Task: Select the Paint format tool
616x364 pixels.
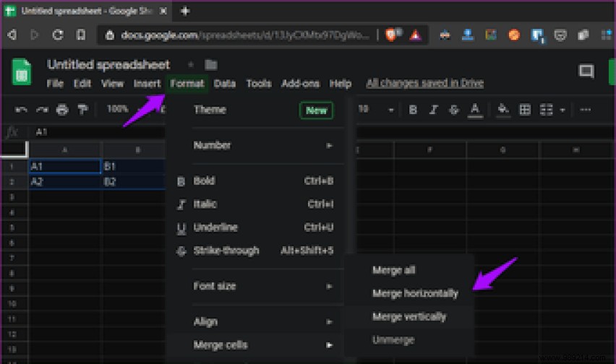Action: (x=82, y=110)
